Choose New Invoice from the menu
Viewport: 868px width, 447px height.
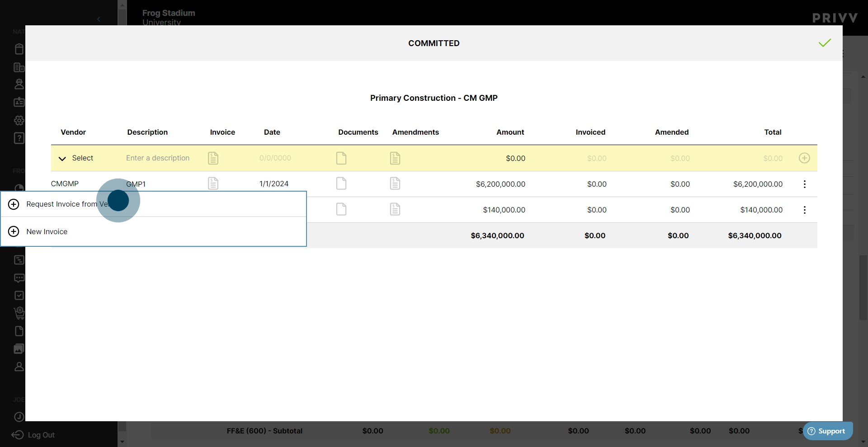47,231
